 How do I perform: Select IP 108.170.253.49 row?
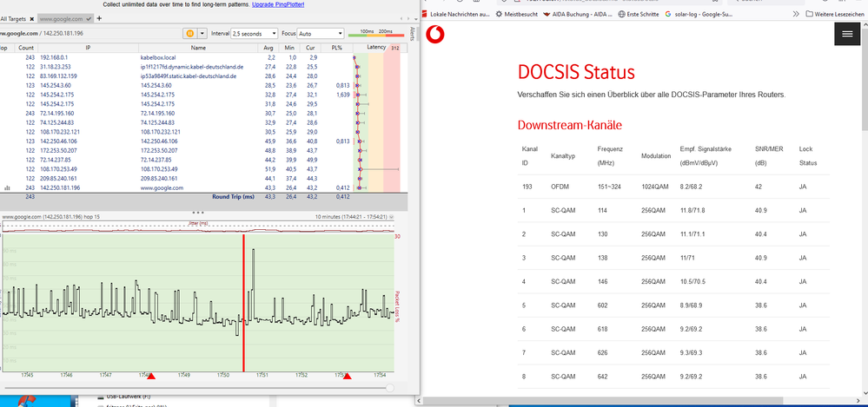pos(203,168)
